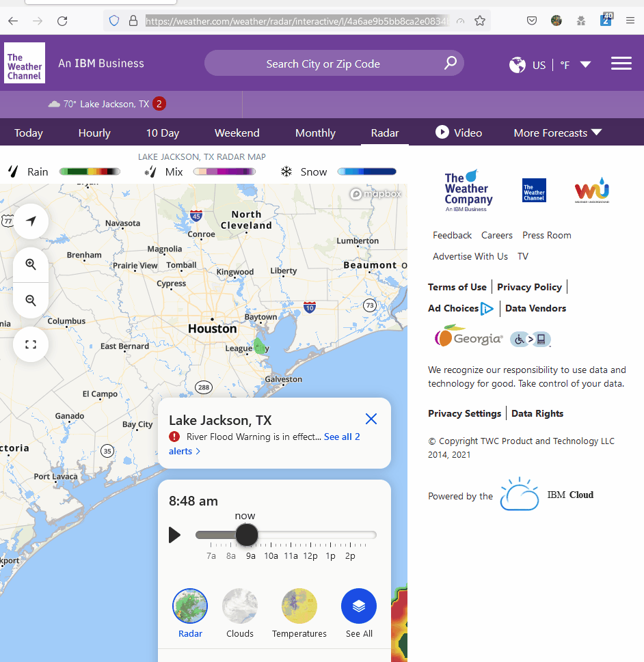Click the Ad Choices triangle icon

pos(487,309)
